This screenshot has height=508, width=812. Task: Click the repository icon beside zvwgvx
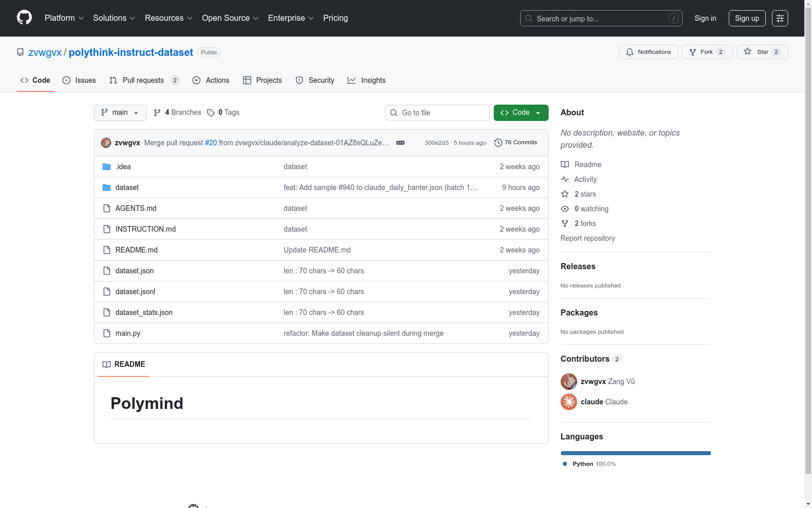[20, 52]
